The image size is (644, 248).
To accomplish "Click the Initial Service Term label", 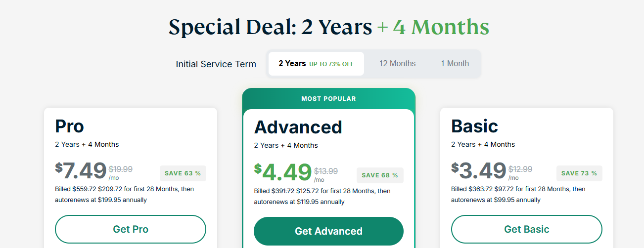I will [x=216, y=64].
